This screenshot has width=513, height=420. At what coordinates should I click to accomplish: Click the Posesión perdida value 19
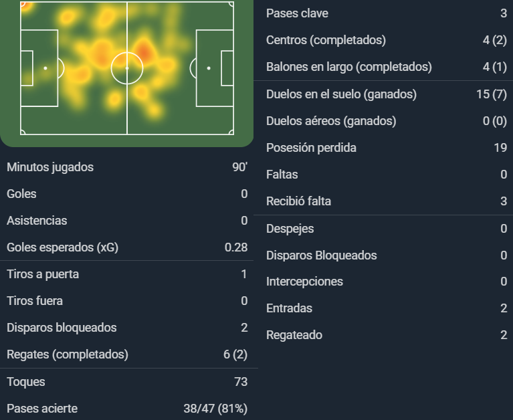[500, 148]
